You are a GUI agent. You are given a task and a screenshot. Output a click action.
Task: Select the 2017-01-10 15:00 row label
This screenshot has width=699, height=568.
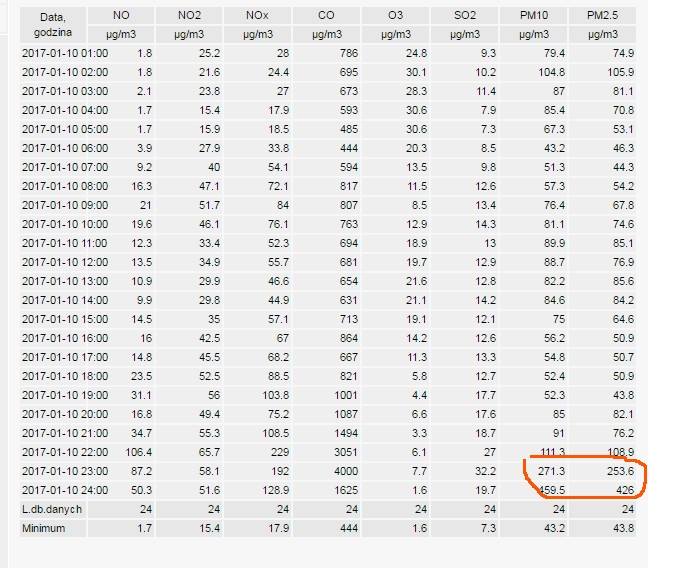click(x=65, y=320)
